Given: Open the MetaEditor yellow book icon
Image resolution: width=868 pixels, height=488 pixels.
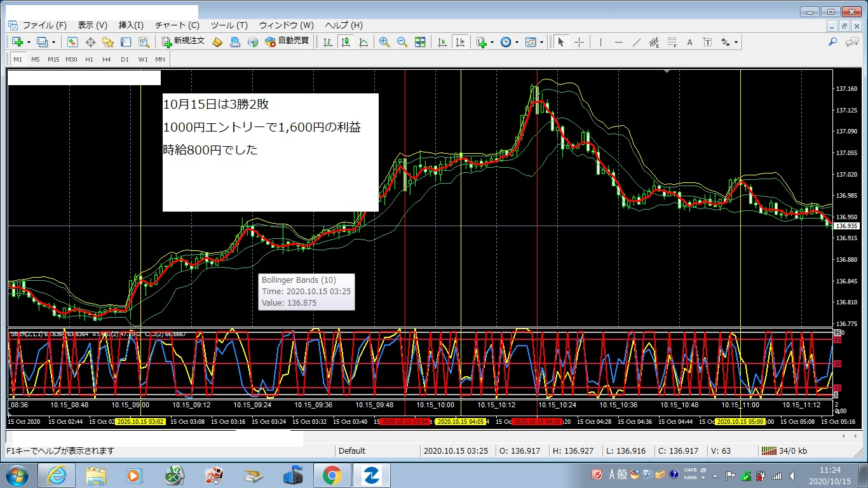Looking at the screenshot, I should click(217, 42).
